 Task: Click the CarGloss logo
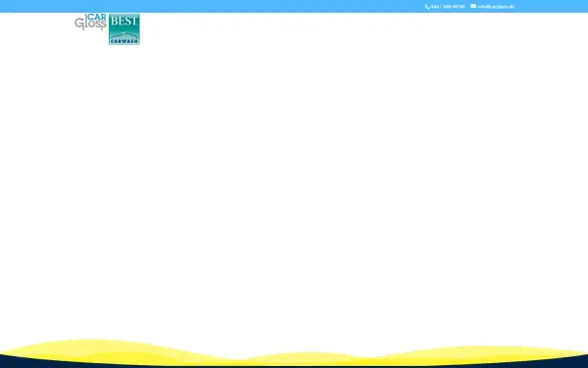90,22
